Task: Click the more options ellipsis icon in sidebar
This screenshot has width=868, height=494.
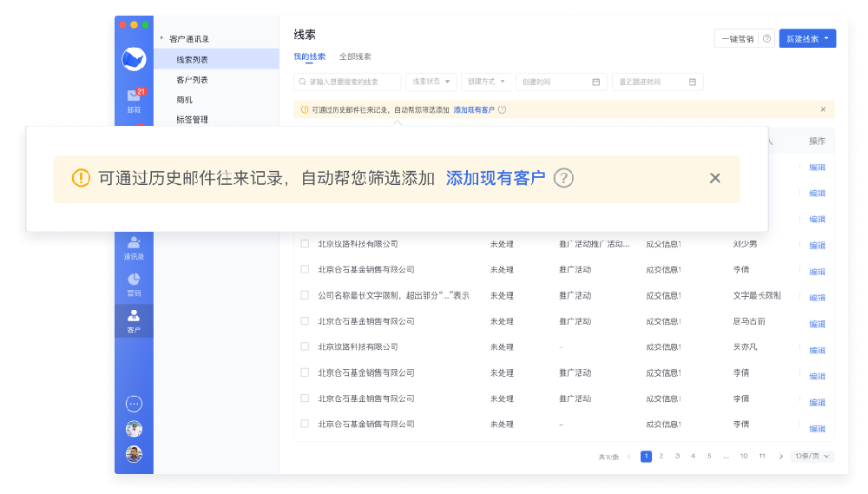Action: point(134,403)
